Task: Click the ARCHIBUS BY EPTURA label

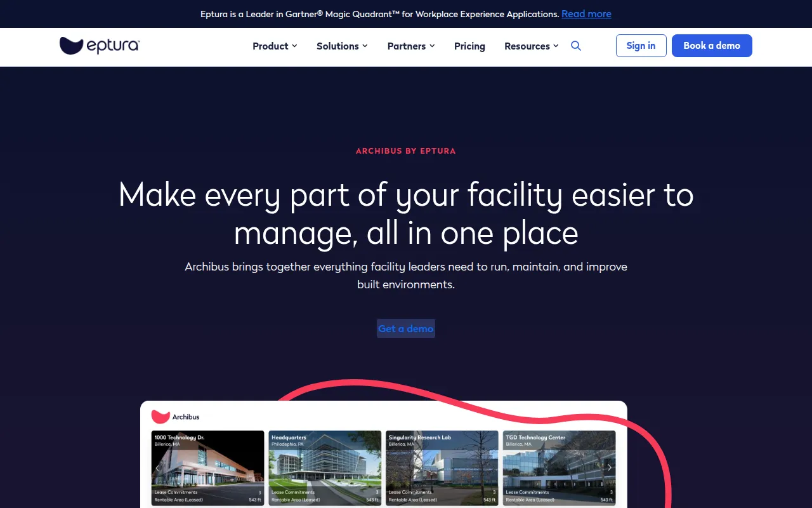Action: click(x=406, y=151)
